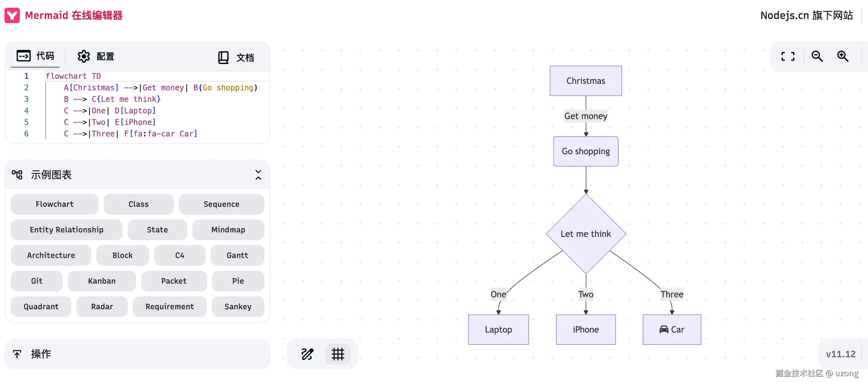This screenshot has height=388, width=868.
Task: Click the settings gear icon
Action: [84, 56]
